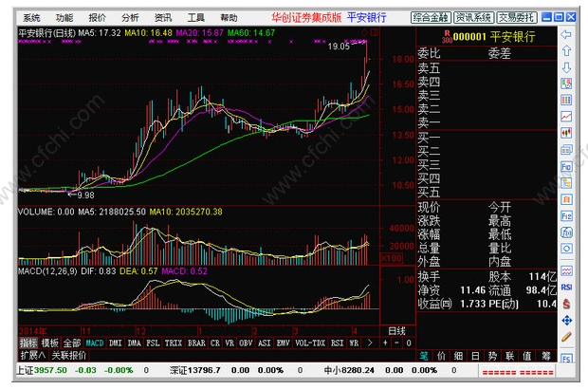
Task: Select the VR indicator tab
Action: point(230,343)
